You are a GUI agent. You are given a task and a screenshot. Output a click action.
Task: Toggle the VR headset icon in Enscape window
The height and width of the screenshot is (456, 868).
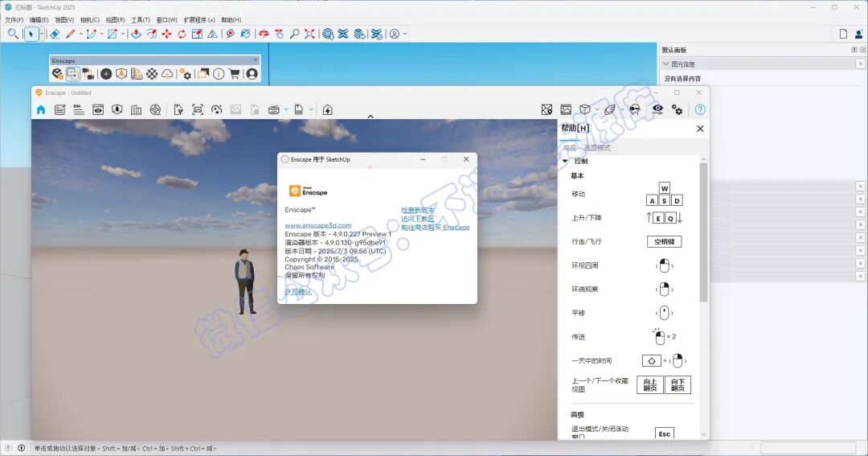coord(635,109)
